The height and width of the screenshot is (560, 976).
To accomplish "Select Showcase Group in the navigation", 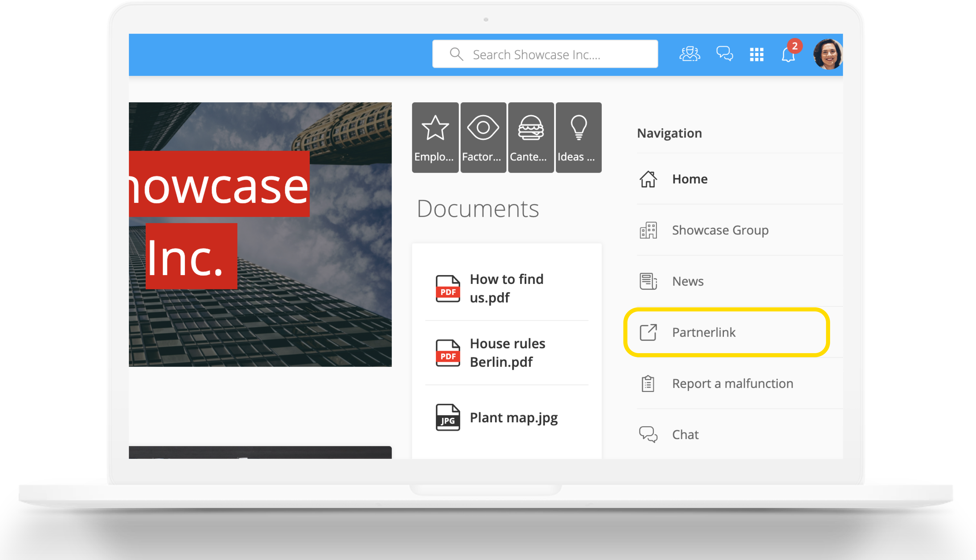I will coord(740,230).
